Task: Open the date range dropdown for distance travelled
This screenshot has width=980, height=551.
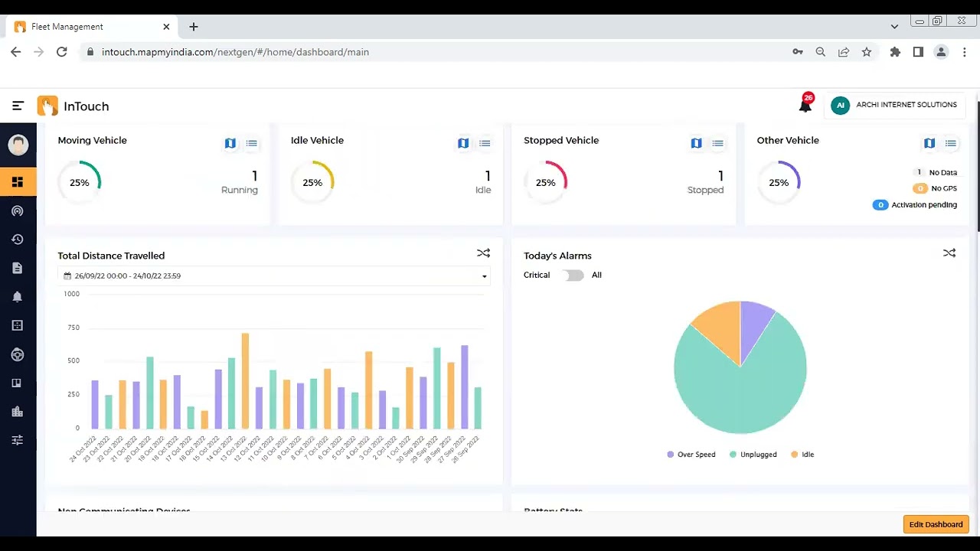Action: (274, 275)
